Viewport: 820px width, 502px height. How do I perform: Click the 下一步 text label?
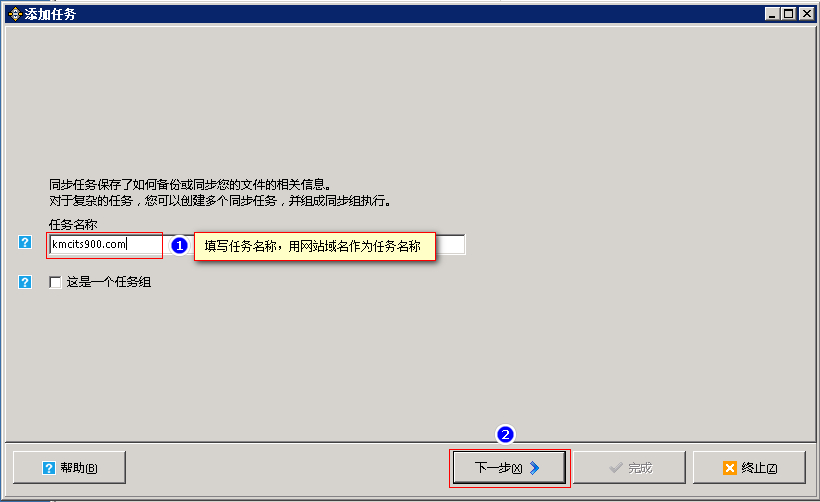(x=498, y=468)
